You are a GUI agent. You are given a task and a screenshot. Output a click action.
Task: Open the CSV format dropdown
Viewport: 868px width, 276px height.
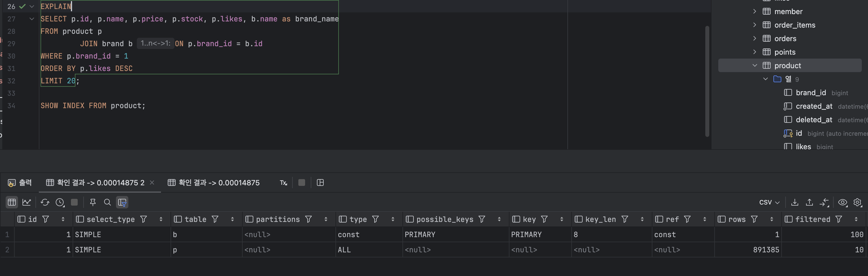tap(769, 202)
